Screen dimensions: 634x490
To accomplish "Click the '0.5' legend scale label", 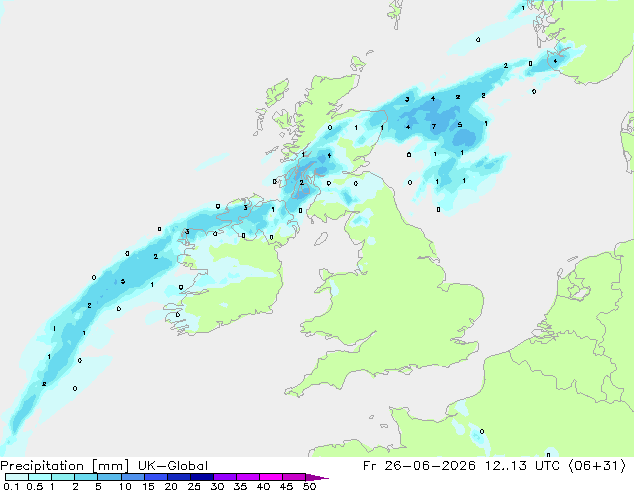I will [35, 486].
